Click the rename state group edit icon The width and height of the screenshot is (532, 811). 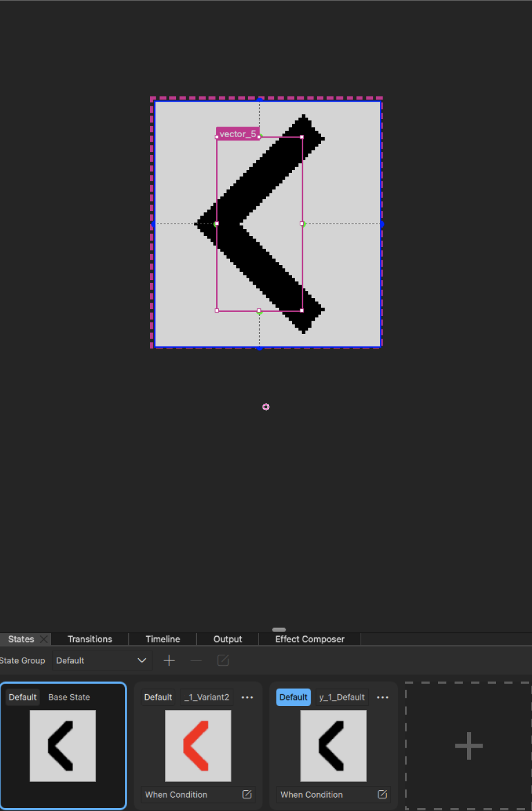click(223, 661)
